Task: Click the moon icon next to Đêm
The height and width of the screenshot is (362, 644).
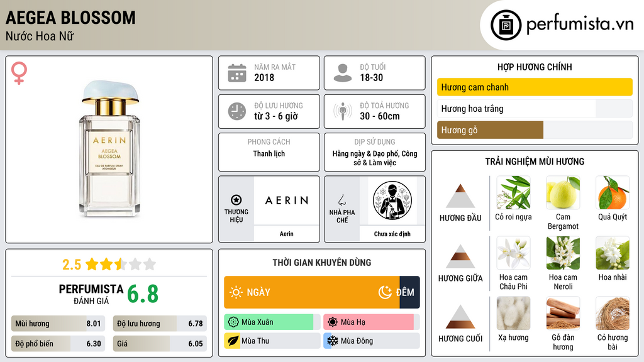Action: point(385,292)
